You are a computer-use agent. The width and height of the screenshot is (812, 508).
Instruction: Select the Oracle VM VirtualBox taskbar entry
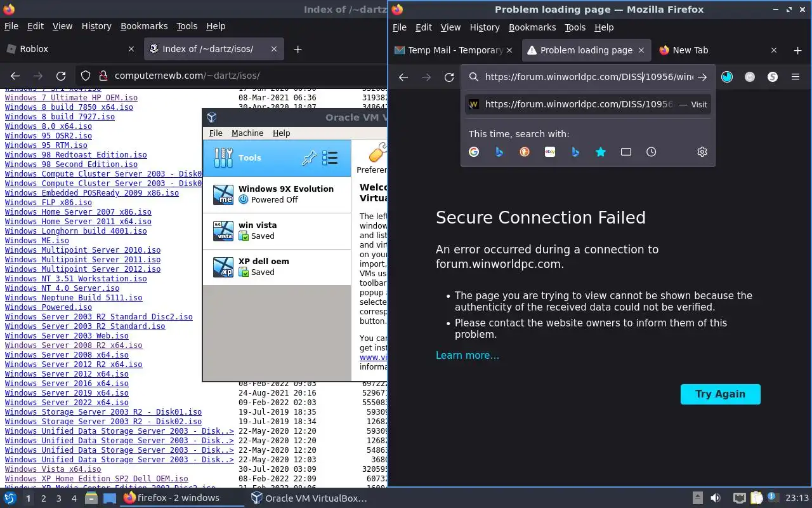click(x=309, y=498)
